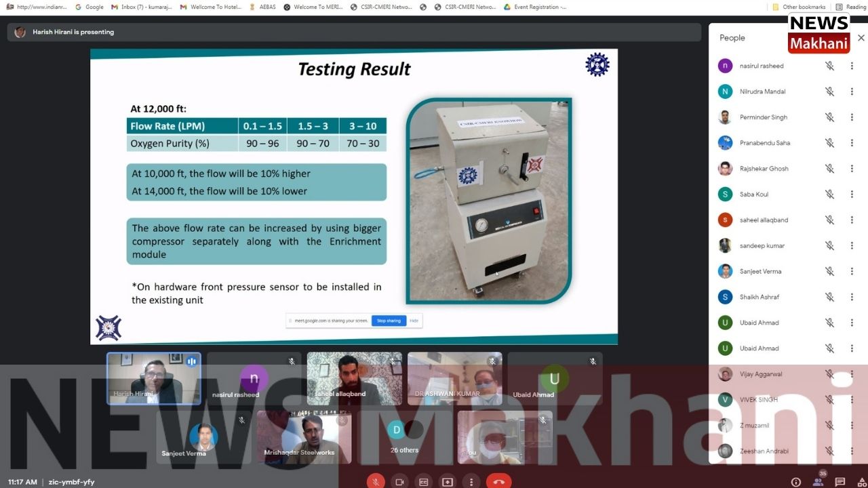Image resolution: width=868 pixels, height=488 pixels.
Task: Open more options three-dot menu in call bar
Action: [x=471, y=482]
